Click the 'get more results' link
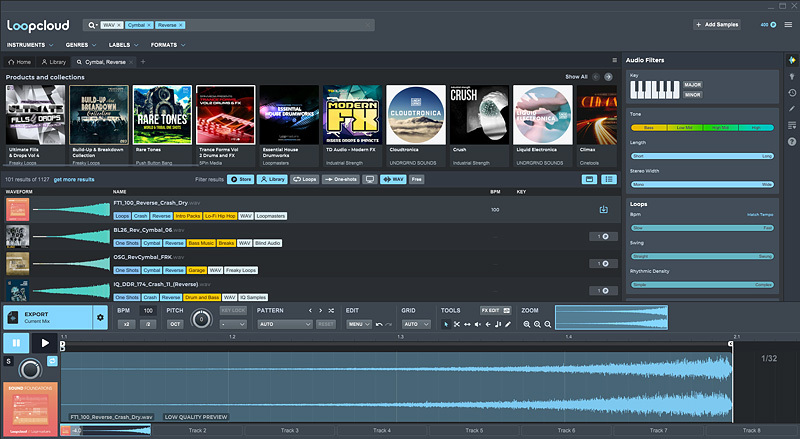800x439 pixels. (x=74, y=179)
